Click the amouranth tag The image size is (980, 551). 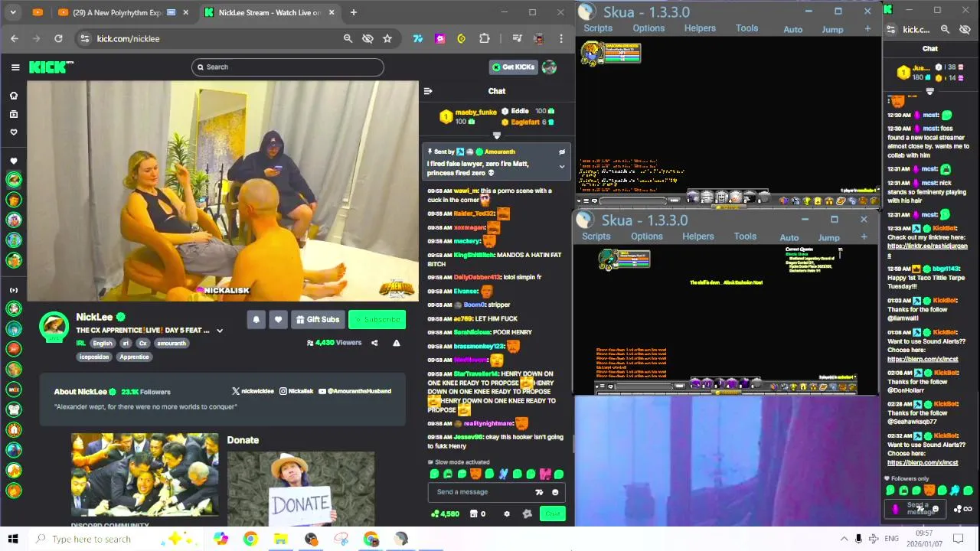(x=171, y=344)
